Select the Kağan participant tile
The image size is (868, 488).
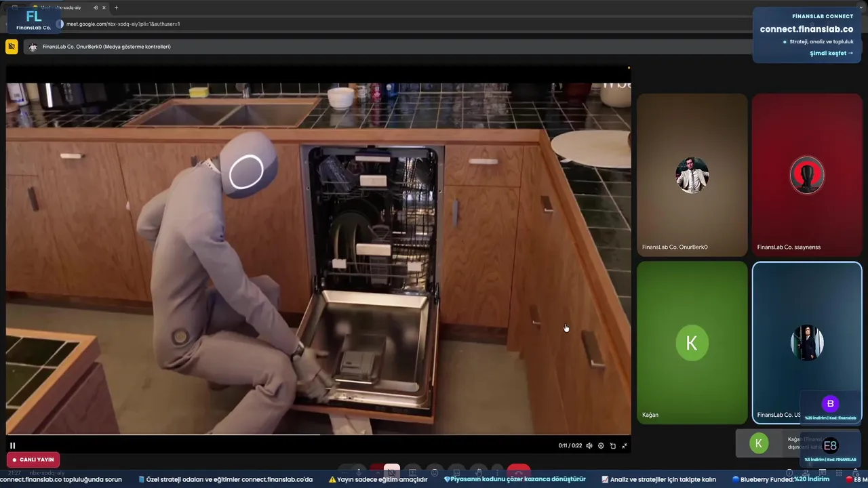pos(692,343)
